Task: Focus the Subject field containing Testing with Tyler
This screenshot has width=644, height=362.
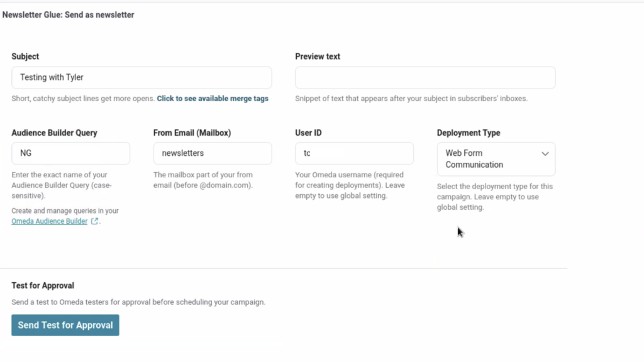Action: 142,77
